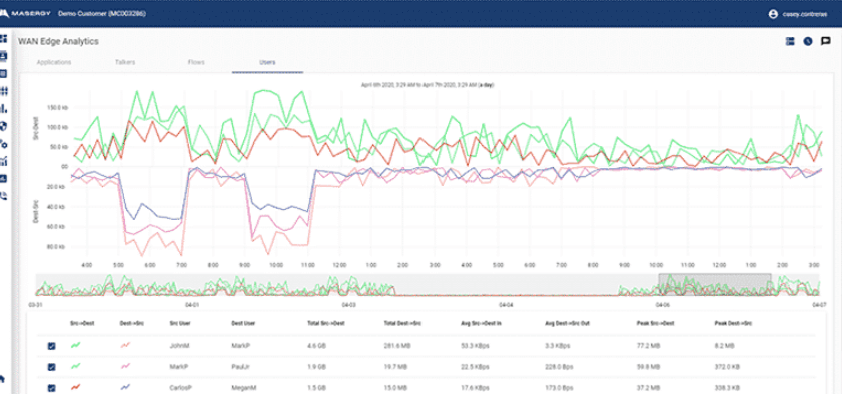Click the phone icon in the sidebar

(x=3, y=195)
